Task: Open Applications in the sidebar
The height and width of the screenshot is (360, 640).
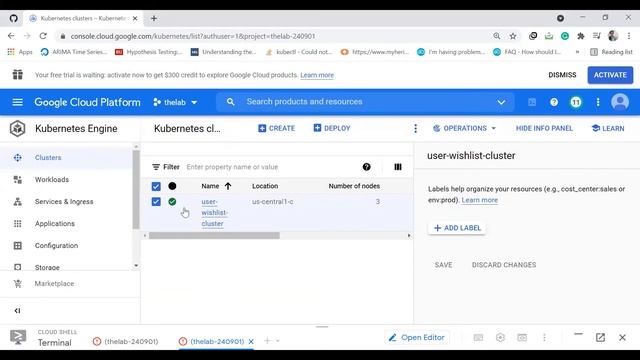Action: click(x=55, y=224)
